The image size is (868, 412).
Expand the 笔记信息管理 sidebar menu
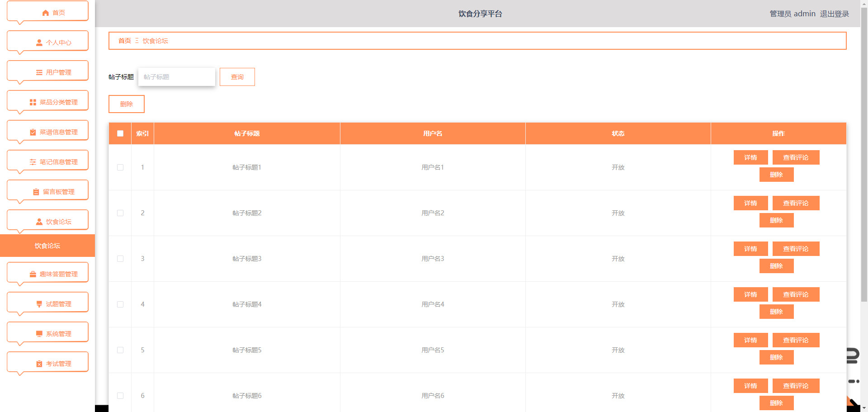click(x=47, y=162)
